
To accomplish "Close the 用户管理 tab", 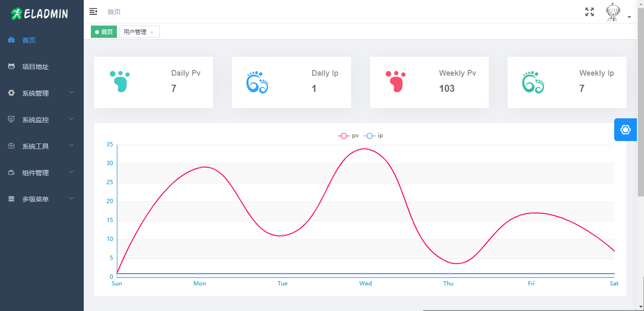I will [152, 33].
